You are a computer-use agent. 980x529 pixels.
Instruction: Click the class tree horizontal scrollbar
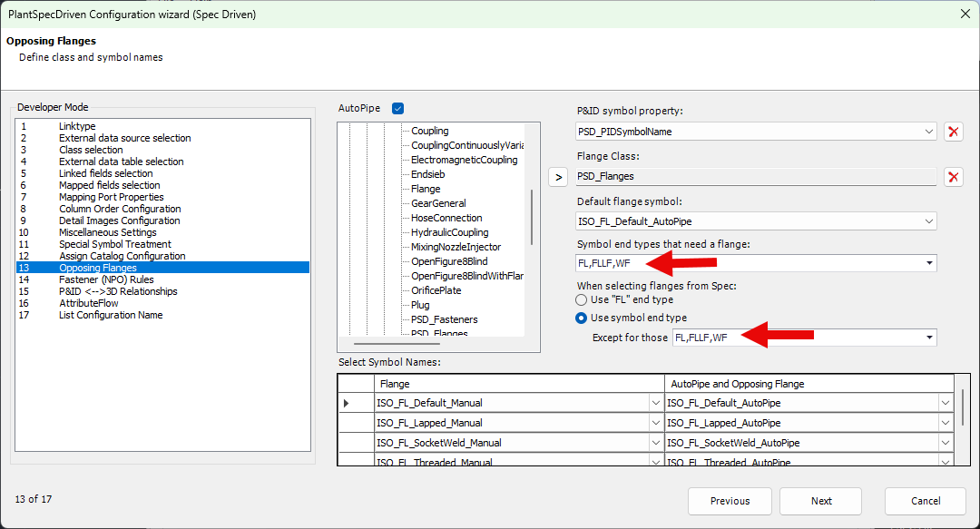pos(396,344)
